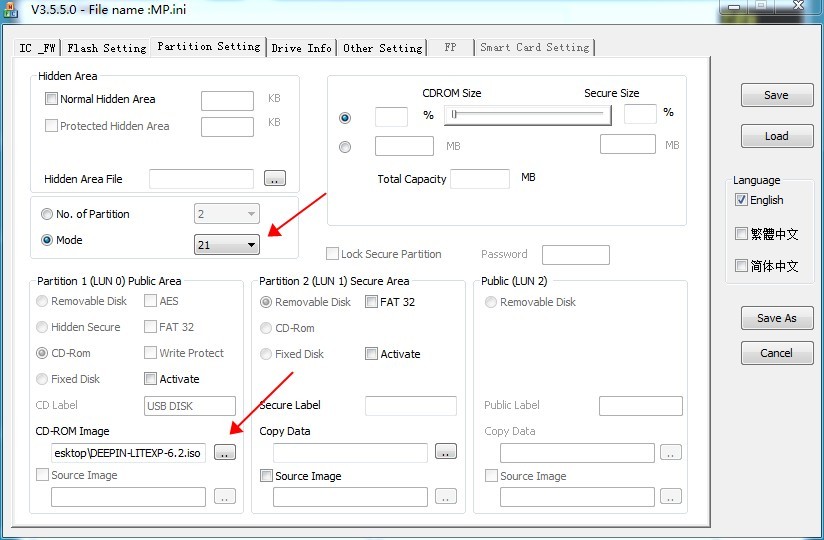Open the Mode dropdown showing 21
The height and width of the screenshot is (540, 824).
(x=226, y=244)
